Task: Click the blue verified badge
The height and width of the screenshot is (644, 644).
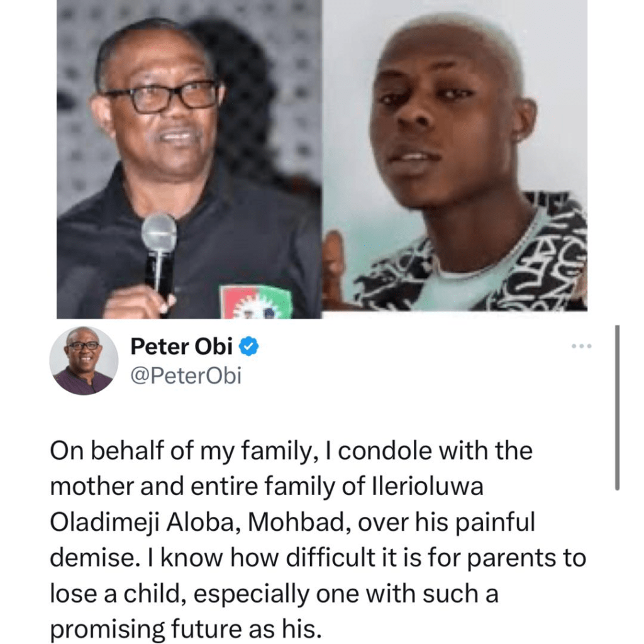Action: click(x=248, y=347)
